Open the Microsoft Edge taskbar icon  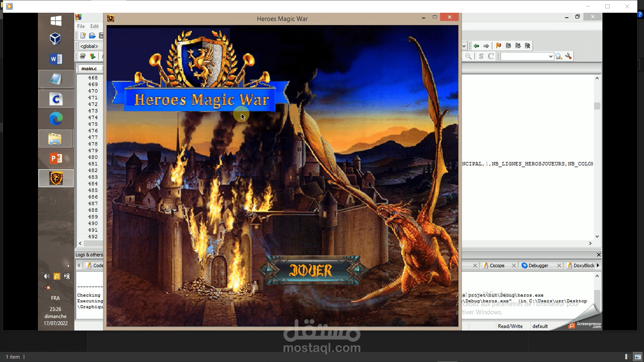tap(56, 119)
